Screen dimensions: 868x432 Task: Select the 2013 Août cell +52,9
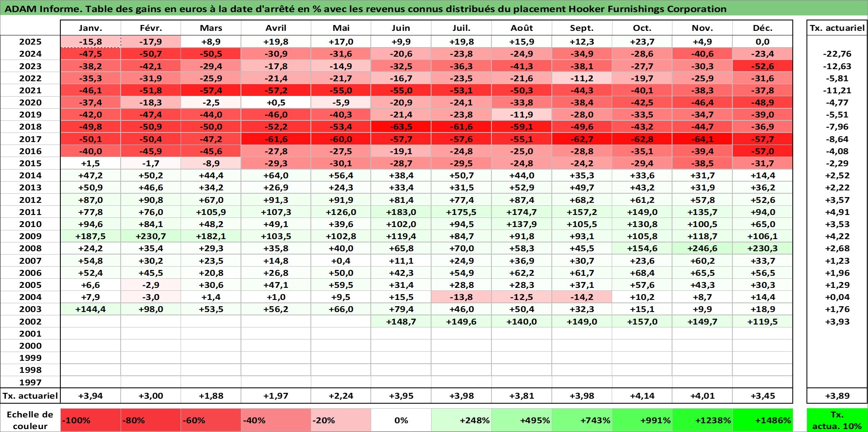click(x=522, y=187)
